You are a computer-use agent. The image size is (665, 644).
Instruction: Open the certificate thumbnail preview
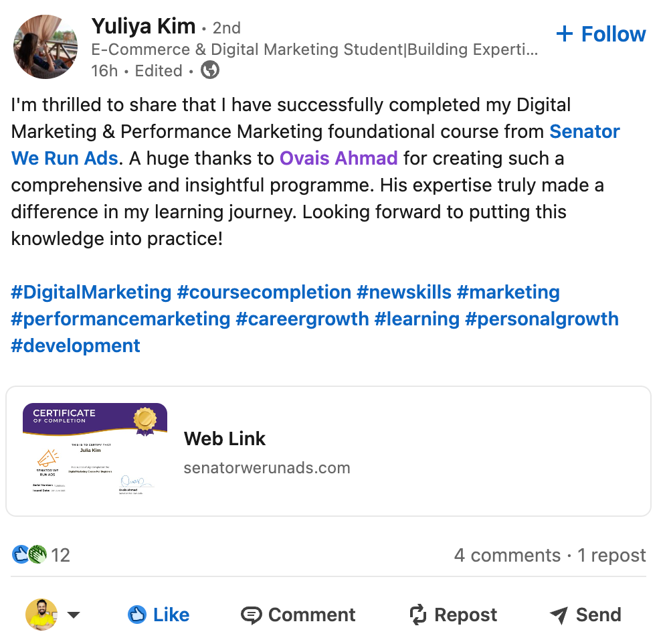(x=94, y=450)
